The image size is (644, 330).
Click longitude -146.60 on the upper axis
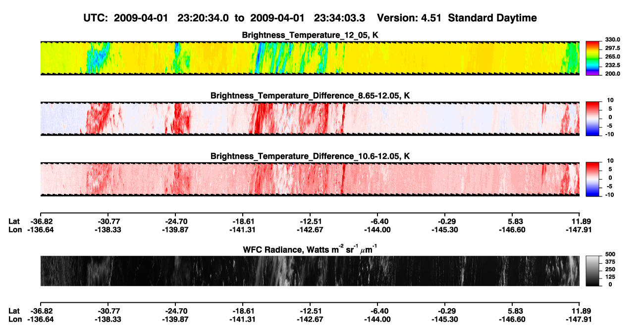point(512,230)
